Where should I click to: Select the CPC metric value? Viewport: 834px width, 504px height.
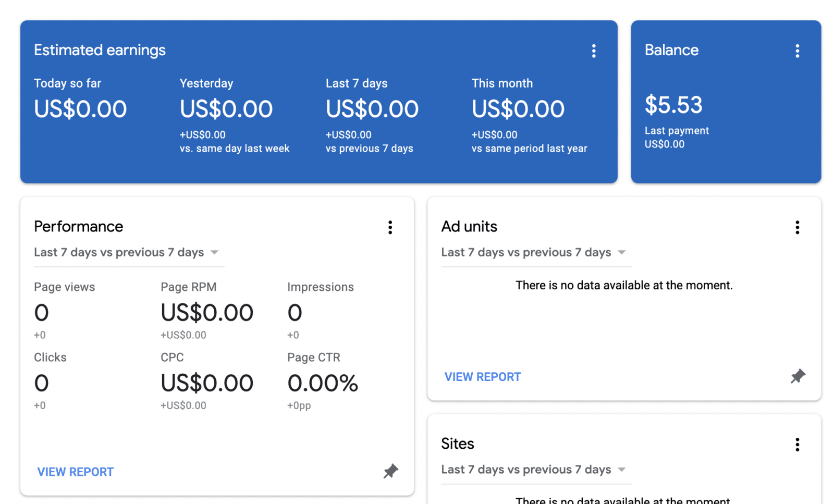(207, 384)
